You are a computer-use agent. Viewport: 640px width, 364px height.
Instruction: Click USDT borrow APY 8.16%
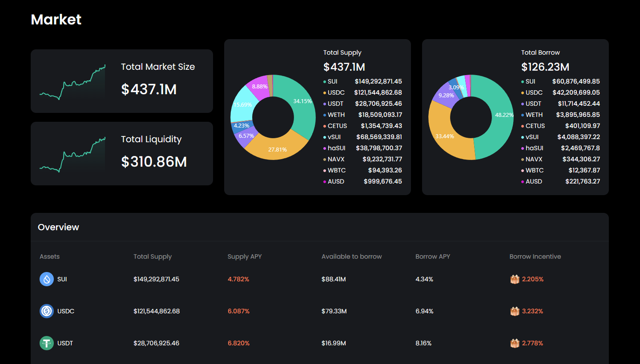point(423,343)
